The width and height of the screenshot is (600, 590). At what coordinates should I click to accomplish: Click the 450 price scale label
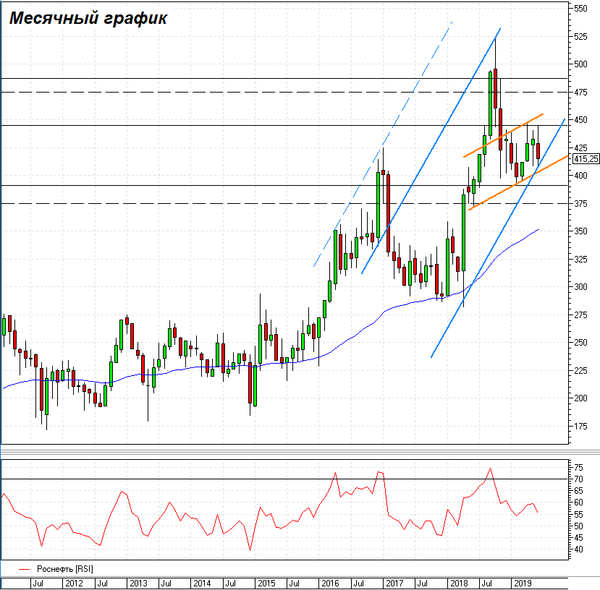(x=580, y=120)
